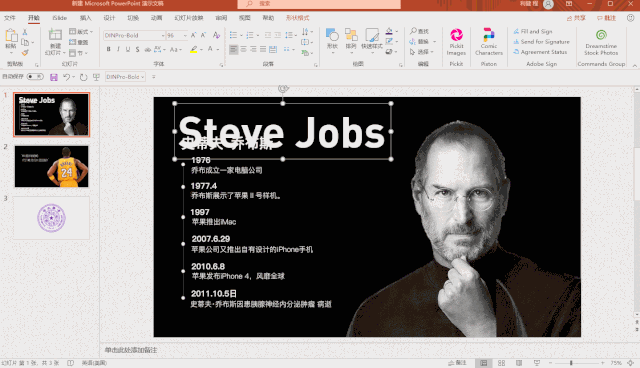Start slideshow from quick access toolbar
Screen dimensions: 640x368
pos(96,77)
